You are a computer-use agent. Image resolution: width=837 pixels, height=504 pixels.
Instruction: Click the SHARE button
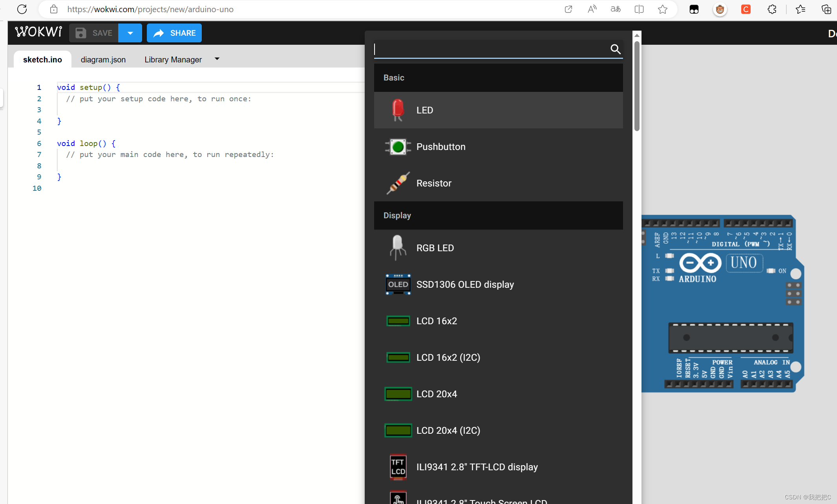coord(174,33)
